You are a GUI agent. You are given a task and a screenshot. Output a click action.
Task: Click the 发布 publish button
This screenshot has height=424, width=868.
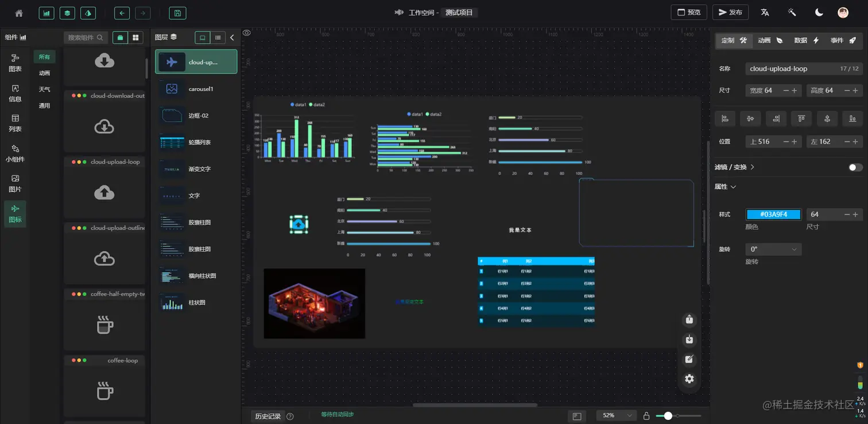tap(730, 13)
